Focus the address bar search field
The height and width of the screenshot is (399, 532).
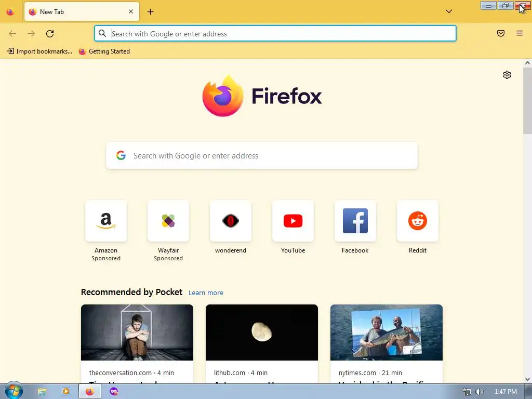tap(275, 34)
